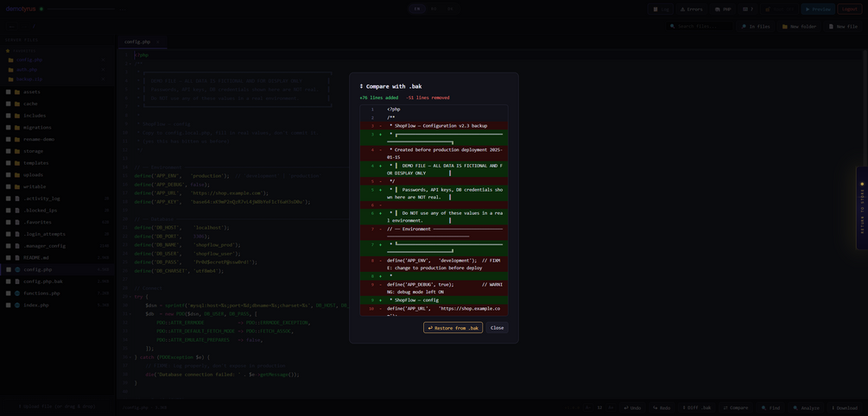
Task: Click Restore from .bak button
Action: click(453, 327)
